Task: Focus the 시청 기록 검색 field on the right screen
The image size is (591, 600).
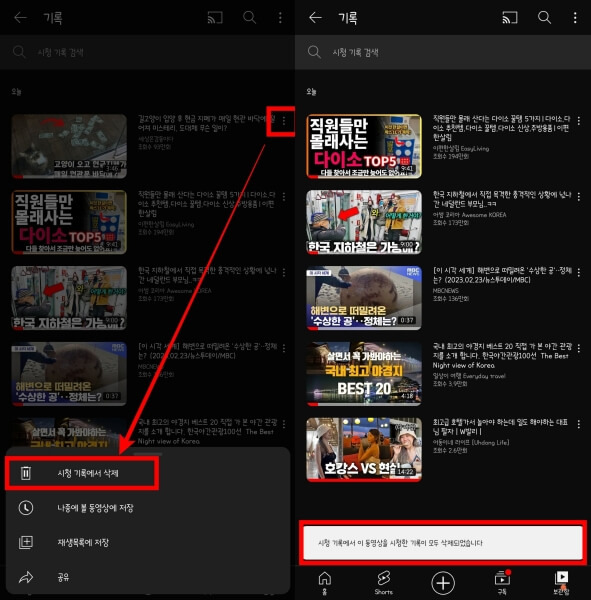Action: click(x=443, y=52)
